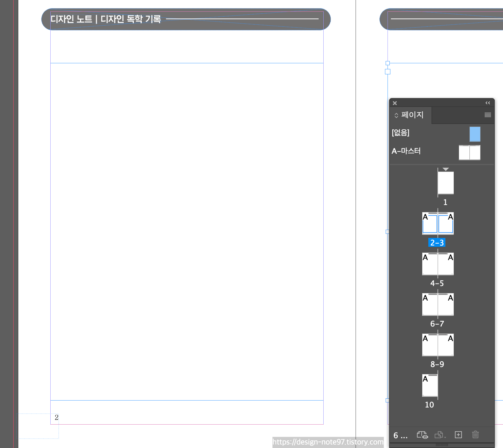Click the A-마스터 label
The width and height of the screenshot is (503, 448).
[x=406, y=151]
